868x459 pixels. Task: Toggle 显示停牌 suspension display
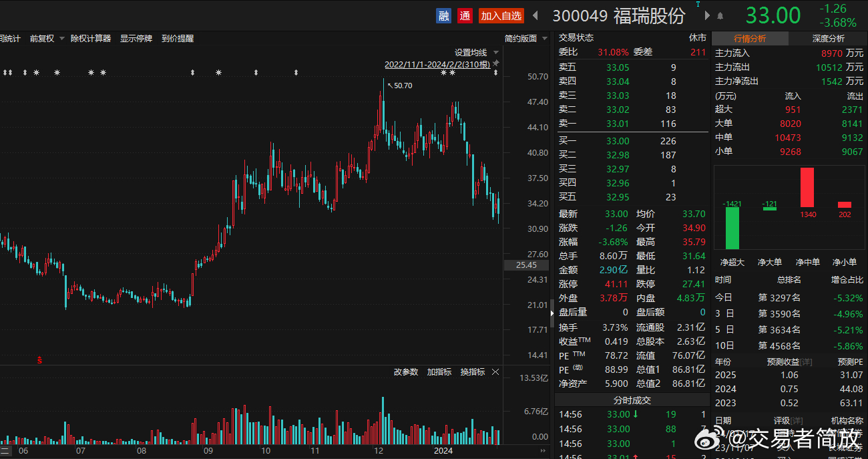[136, 39]
